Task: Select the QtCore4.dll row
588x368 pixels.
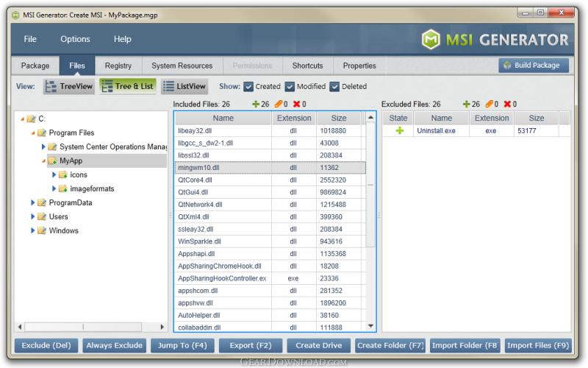Action: tap(270, 180)
